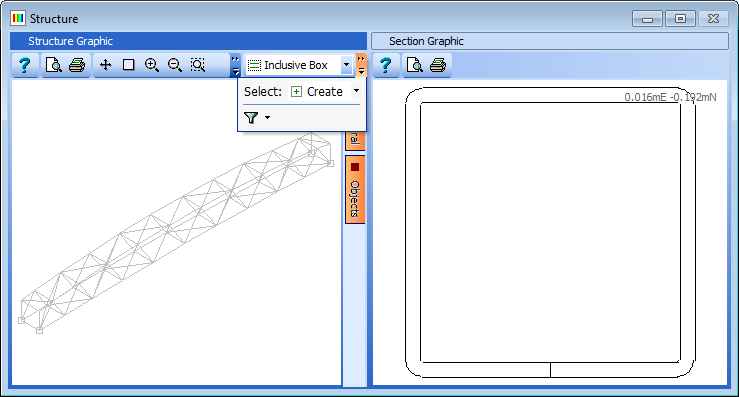Screen dimensions: 739x397
Task: Open print preview in Section Graphic toolbar
Action: click(414, 65)
